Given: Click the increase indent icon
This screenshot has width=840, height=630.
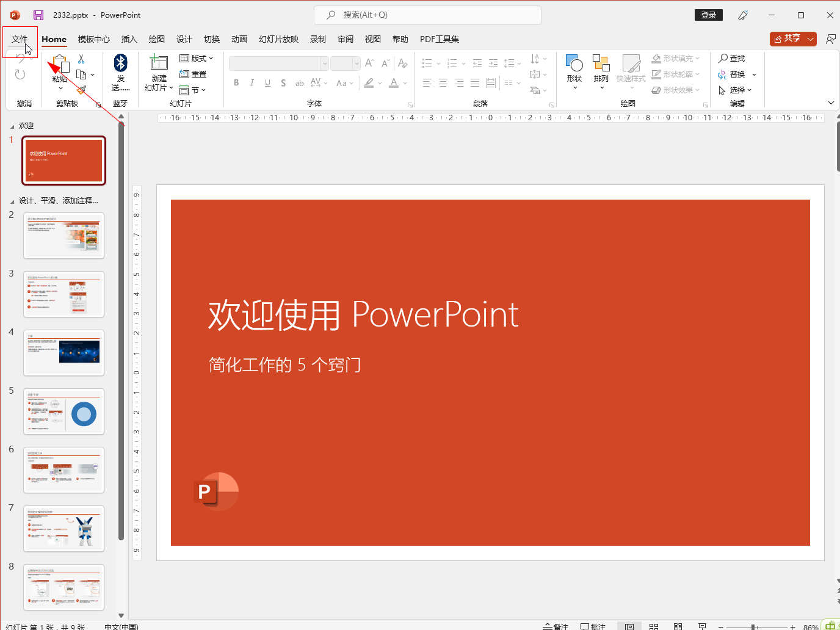Looking at the screenshot, I should coord(493,63).
